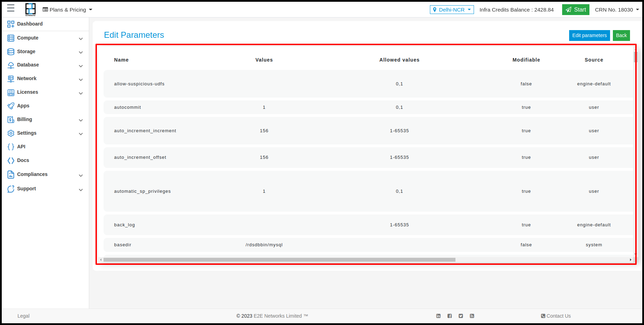Open the Delhi-NCR region dropdown
Image resolution: width=644 pixels, height=325 pixels.
(x=452, y=10)
